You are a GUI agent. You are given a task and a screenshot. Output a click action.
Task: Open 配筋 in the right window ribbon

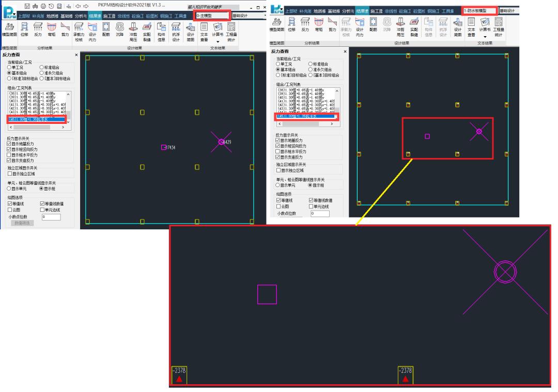(x=373, y=25)
